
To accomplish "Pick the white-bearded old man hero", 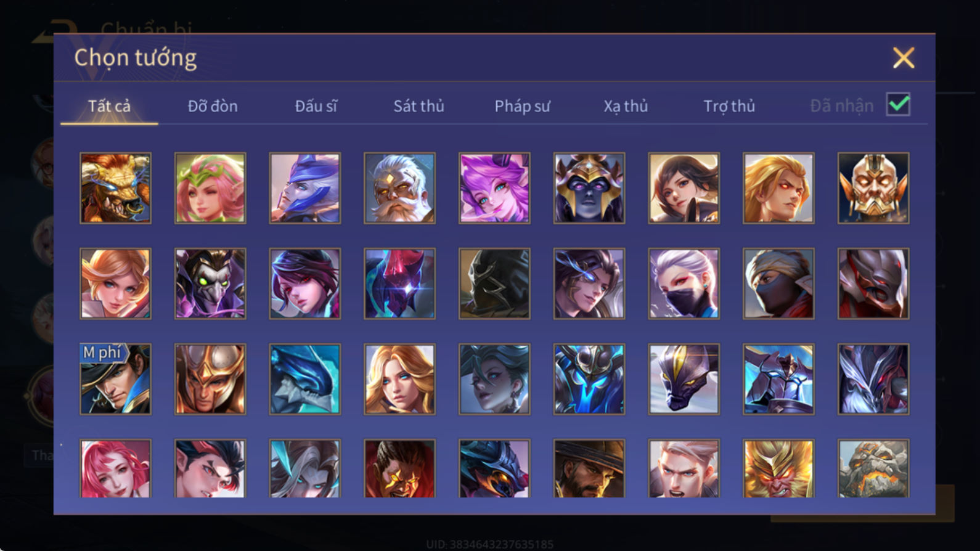I will [399, 188].
